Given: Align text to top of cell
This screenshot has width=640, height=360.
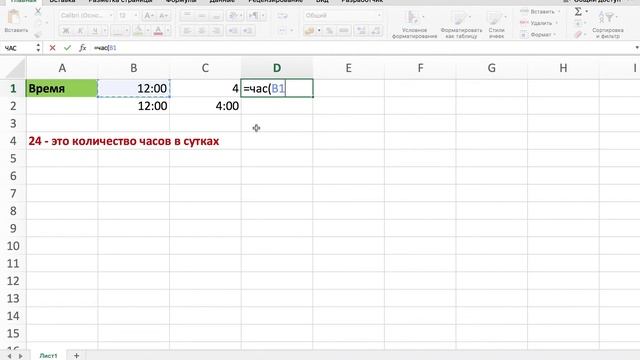Looking at the screenshot, I should point(187,16).
